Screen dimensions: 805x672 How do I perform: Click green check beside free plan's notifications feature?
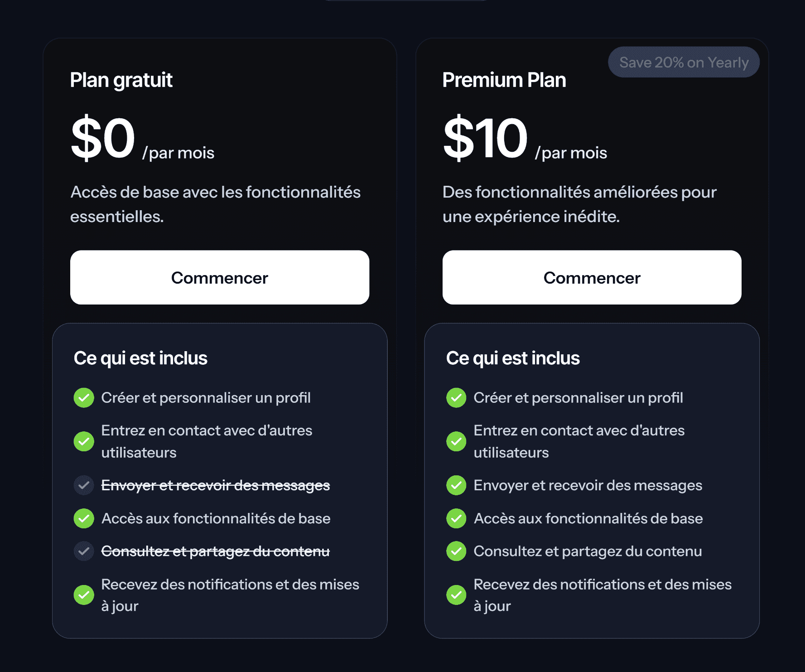(x=84, y=595)
